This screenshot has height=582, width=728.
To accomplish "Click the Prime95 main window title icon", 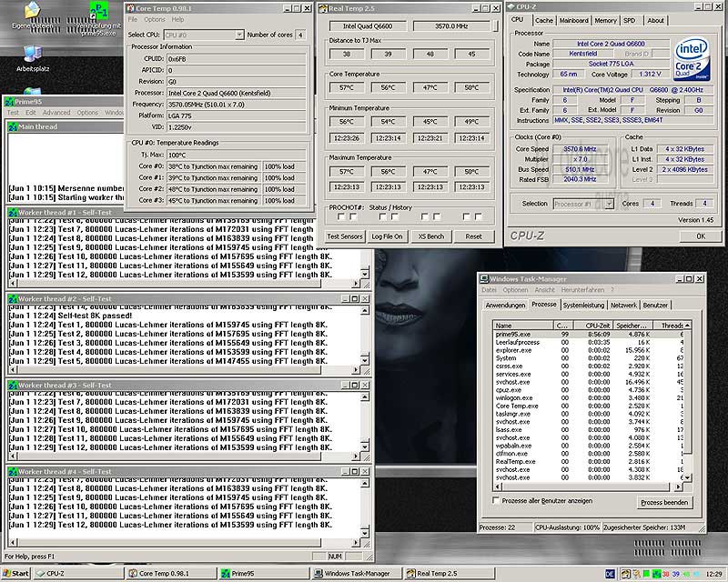I will click(x=9, y=102).
